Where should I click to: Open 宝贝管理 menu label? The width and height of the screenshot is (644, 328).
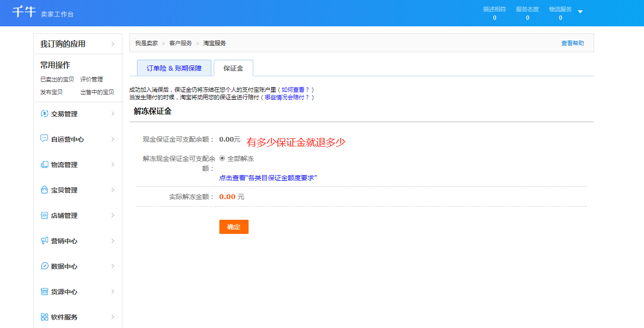(x=64, y=190)
